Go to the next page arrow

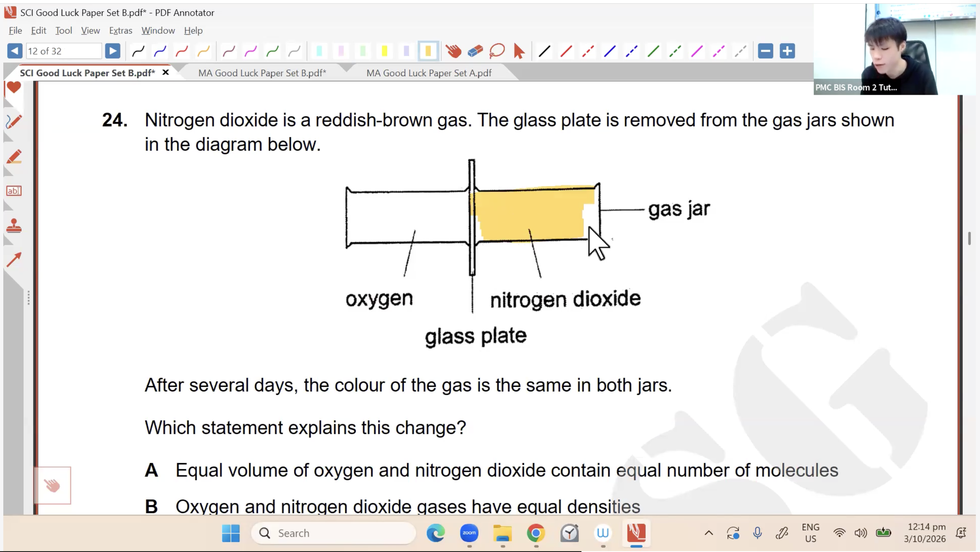tap(112, 51)
